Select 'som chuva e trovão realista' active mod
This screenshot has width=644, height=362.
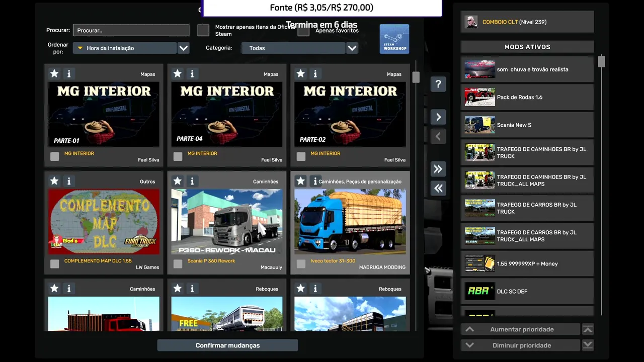pyautogui.click(x=527, y=69)
